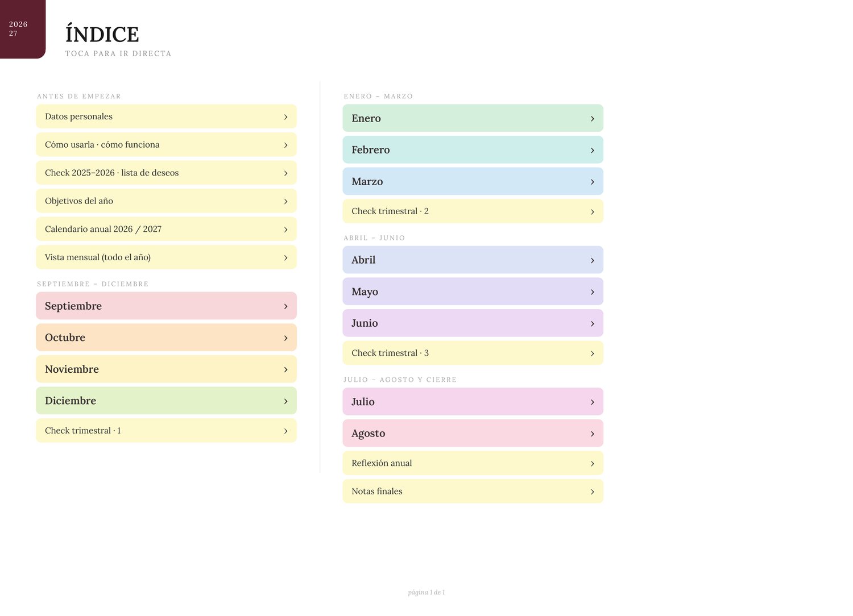
Task: Go to Marzo section
Action: 473,181
